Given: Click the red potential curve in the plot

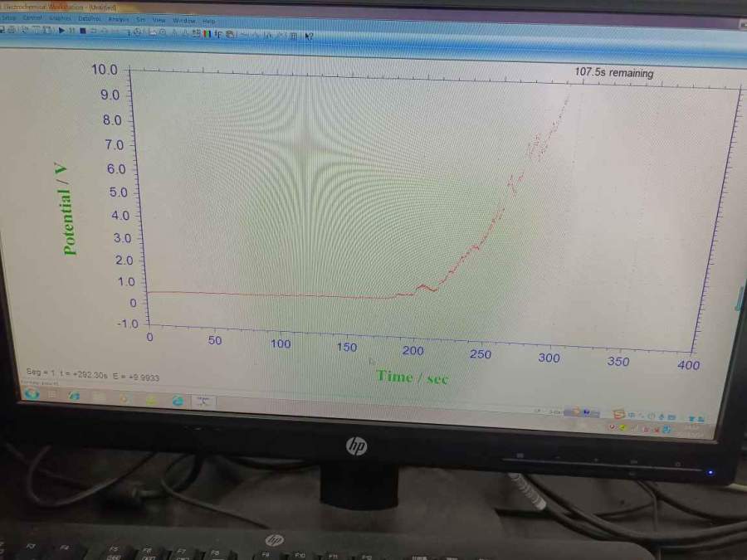Looking at the screenshot, I should click(x=249, y=295).
